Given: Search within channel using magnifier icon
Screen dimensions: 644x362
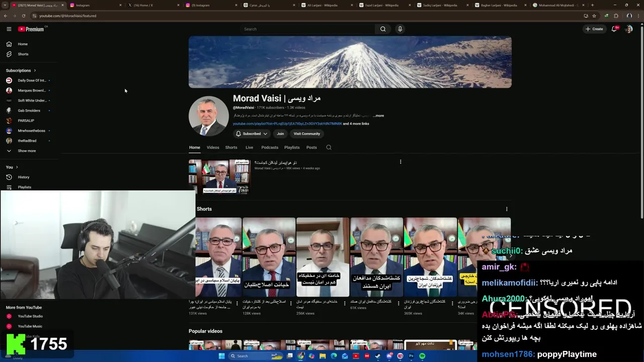Looking at the screenshot, I should pos(329,147).
